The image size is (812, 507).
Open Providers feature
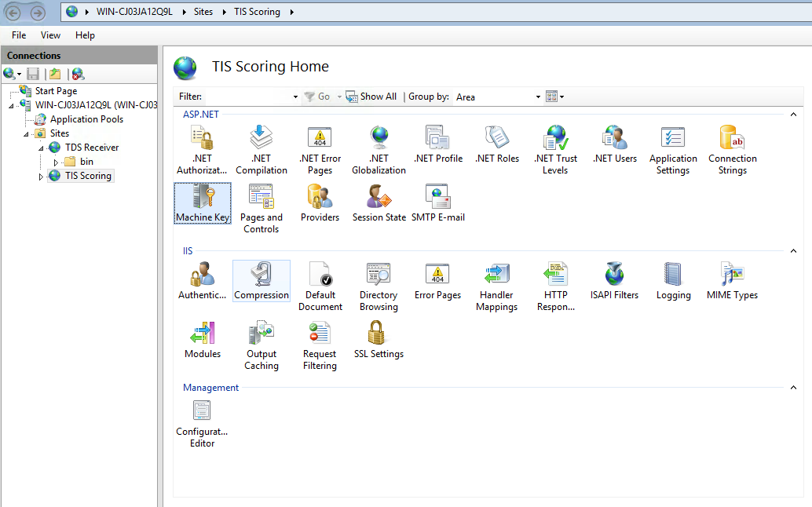pyautogui.click(x=320, y=203)
